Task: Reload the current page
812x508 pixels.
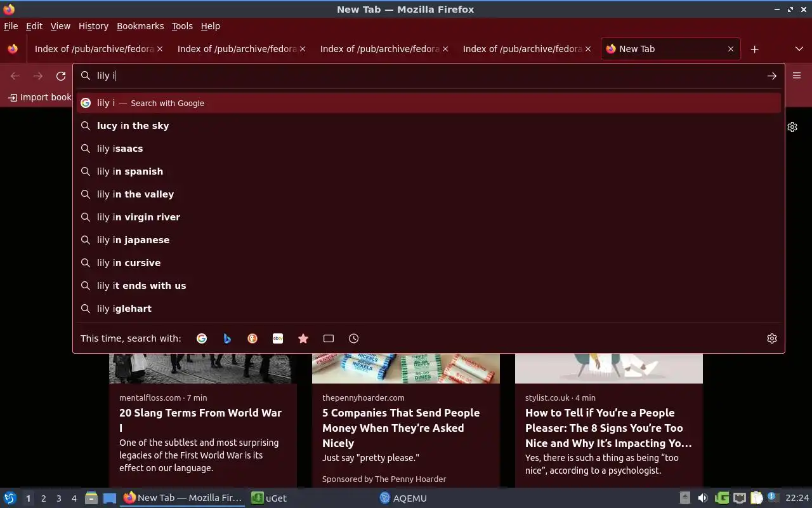Action: (x=61, y=76)
